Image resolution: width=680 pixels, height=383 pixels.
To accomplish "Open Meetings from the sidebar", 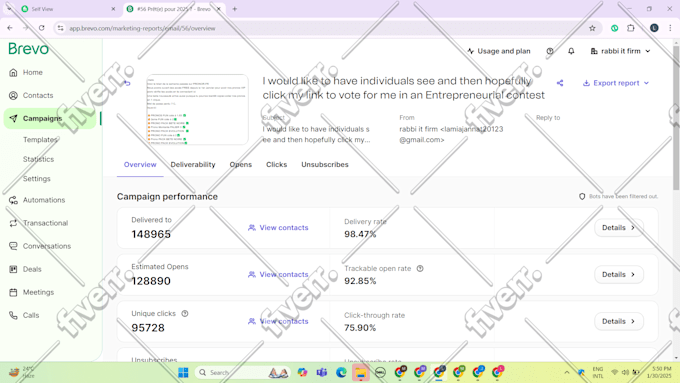I will [38, 292].
